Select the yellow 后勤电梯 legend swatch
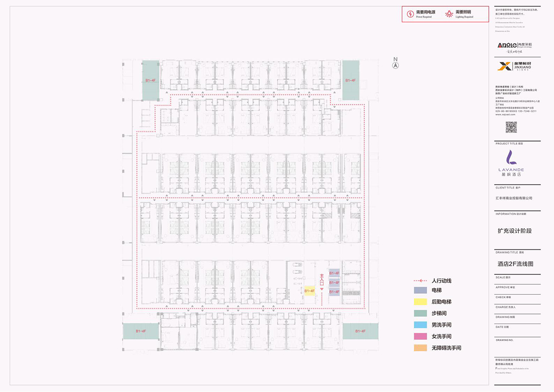554x392 pixels. (420, 302)
